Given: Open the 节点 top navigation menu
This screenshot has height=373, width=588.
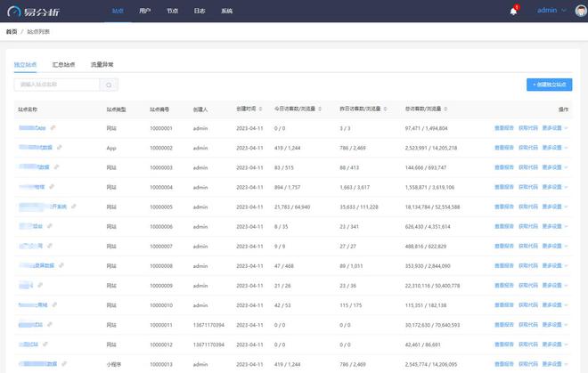Looking at the screenshot, I should pos(172,11).
